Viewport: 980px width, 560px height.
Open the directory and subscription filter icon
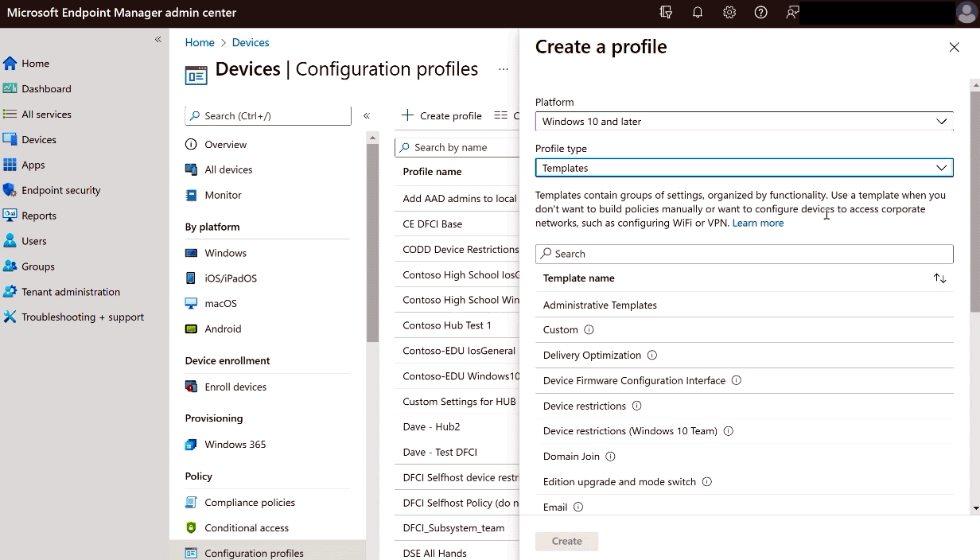point(667,13)
